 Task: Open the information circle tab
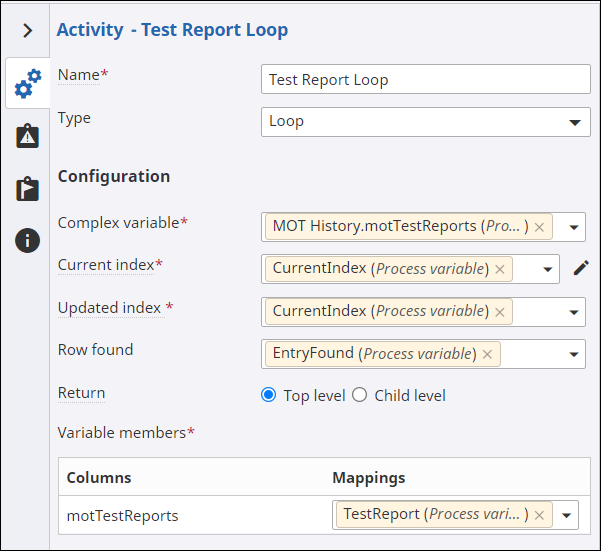28,241
